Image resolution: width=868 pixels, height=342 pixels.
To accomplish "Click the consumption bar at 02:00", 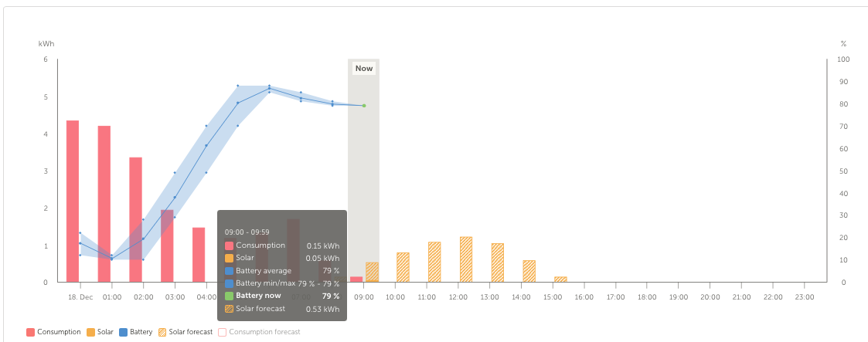I will [135, 219].
